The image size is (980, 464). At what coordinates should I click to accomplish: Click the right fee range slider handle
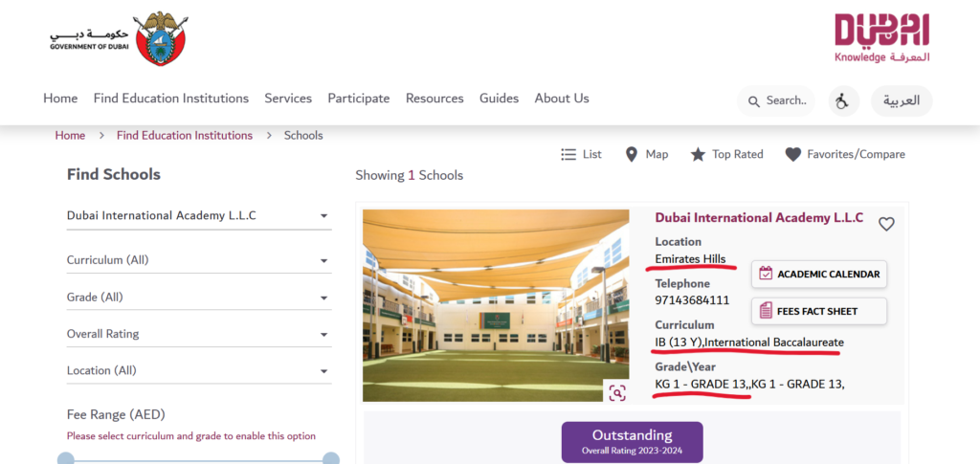pos(330,459)
